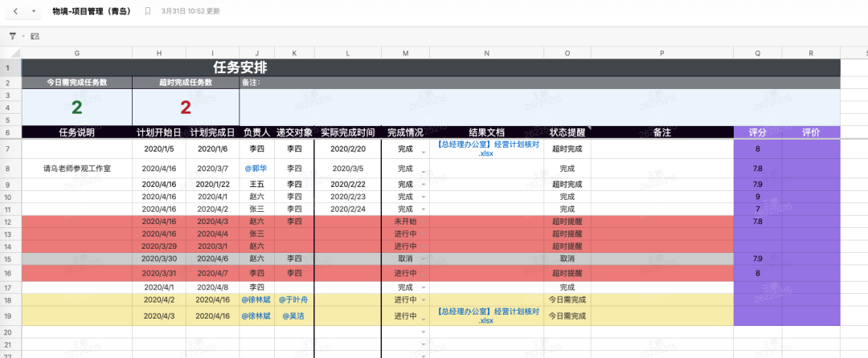The height and width of the screenshot is (358, 868).
Task: Click 今日需完成 reminder in row 18
Action: (x=567, y=300)
